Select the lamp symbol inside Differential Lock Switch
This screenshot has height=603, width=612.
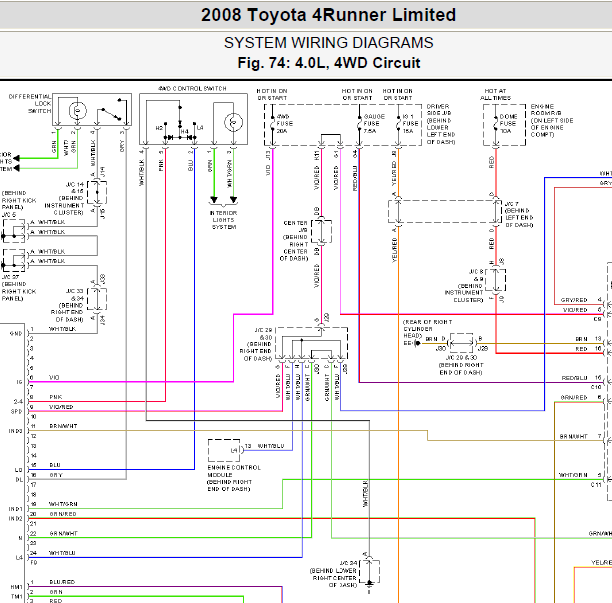pyautogui.click(x=78, y=111)
